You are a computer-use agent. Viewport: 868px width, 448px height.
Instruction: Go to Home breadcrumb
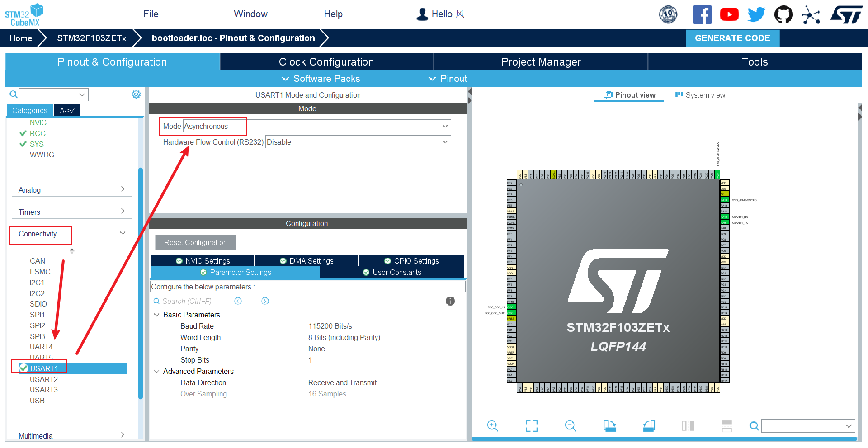(21, 38)
